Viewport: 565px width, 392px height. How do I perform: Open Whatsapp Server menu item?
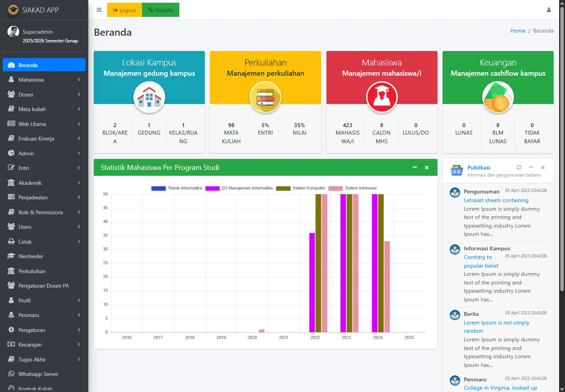[x=38, y=374]
